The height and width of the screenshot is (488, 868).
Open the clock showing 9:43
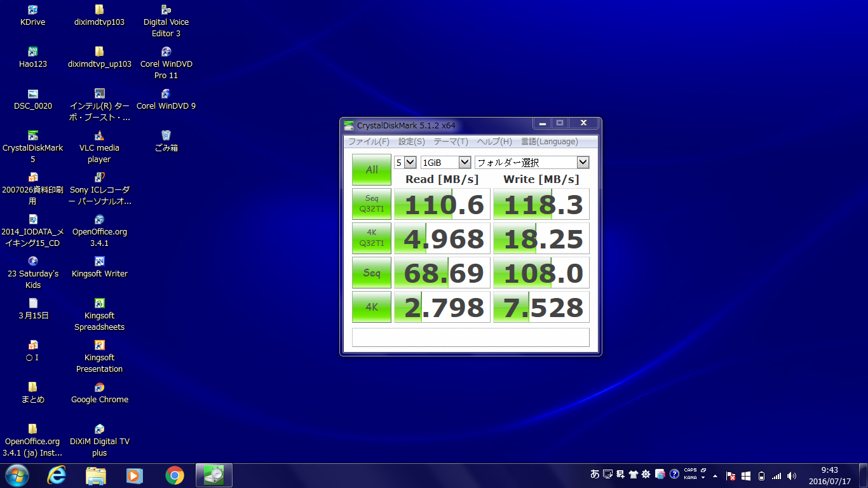point(830,475)
